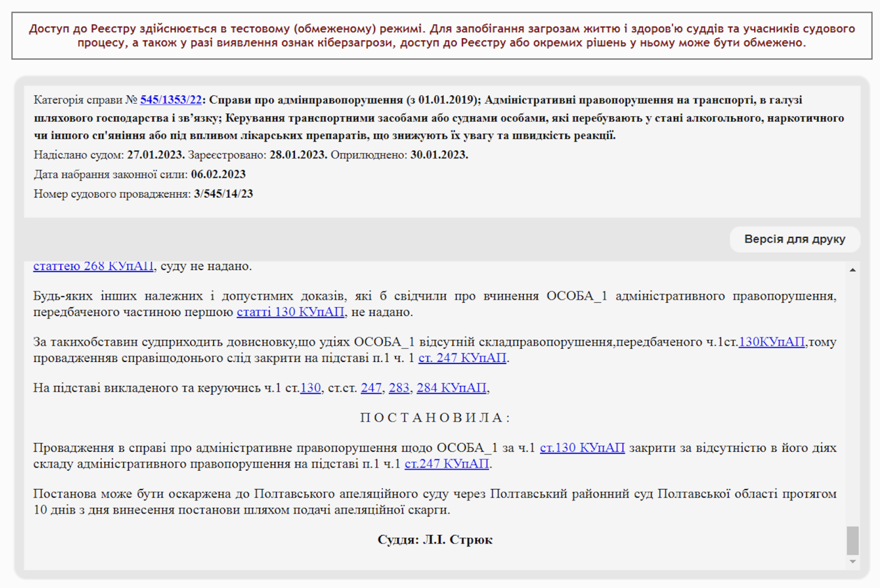The image size is (880, 588).
Task: Click the red restricted-access warning notice
Action: coord(441,36)
